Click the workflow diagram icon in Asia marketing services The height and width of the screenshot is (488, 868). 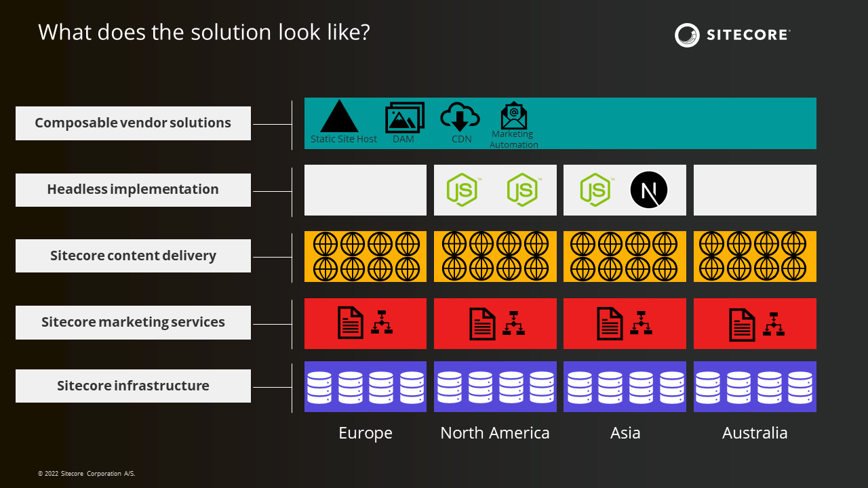[641, 323]
